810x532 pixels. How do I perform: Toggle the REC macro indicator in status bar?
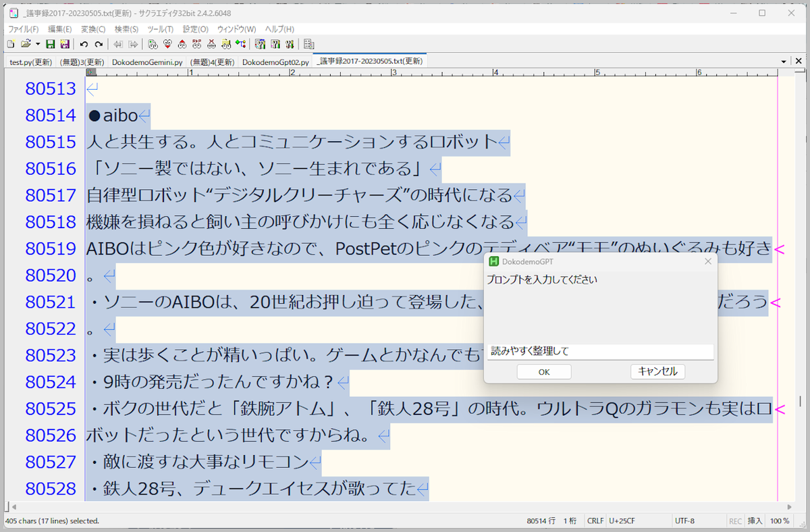point(735,521)
